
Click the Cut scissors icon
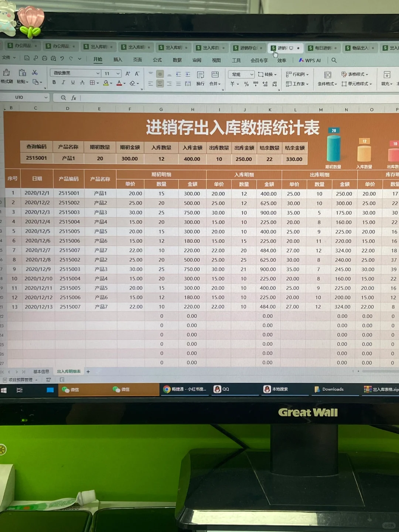tap(35, 72)
